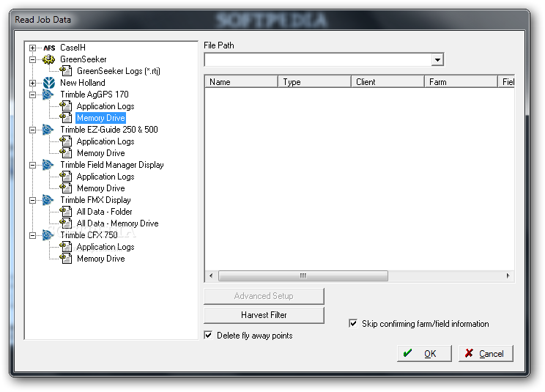
Task: Click the GreenSeeker gear icon
Action: point(48,59)
